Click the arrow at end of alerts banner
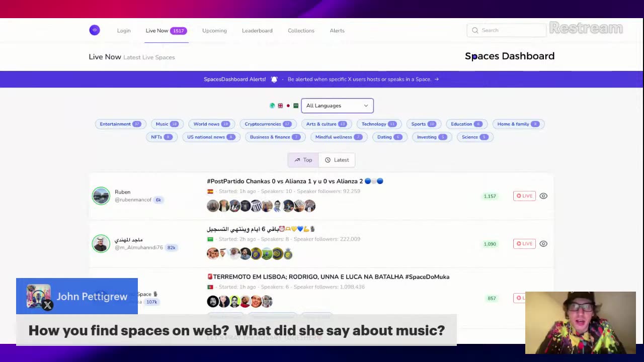The image size is (644, 362). pyautogui.click(x=436, y=79)
